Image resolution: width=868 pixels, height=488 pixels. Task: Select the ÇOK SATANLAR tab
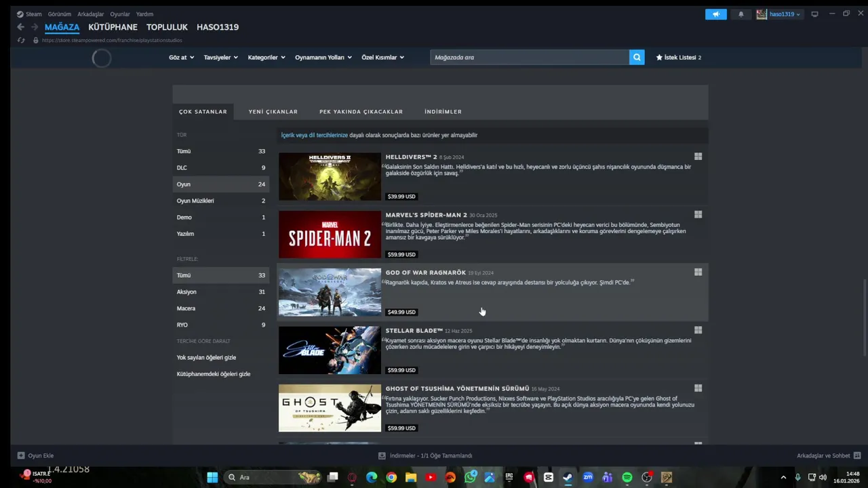(203, 111)
